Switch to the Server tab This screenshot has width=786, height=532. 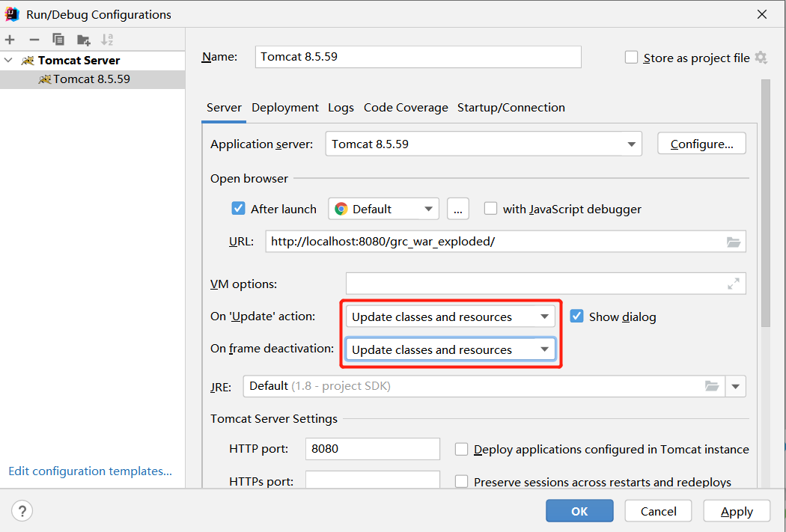click(224, 108)
